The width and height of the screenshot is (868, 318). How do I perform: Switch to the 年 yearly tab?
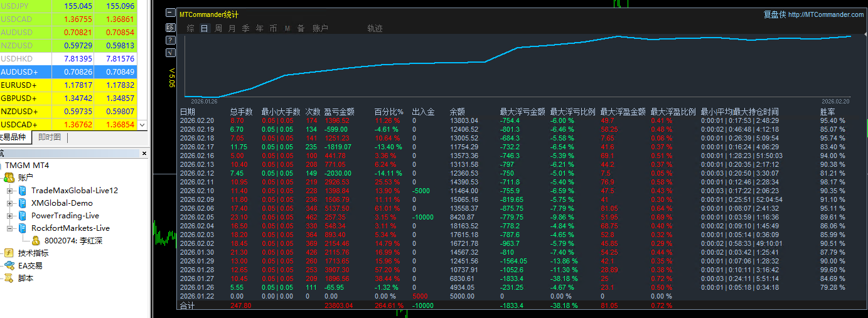pyautogui.click(x=260, y=28)
